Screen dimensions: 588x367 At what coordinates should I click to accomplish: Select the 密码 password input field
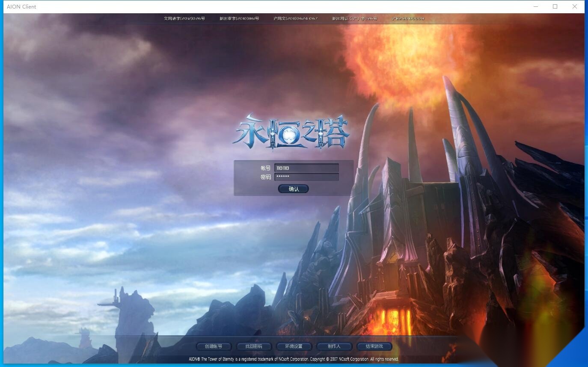(306, 177)
